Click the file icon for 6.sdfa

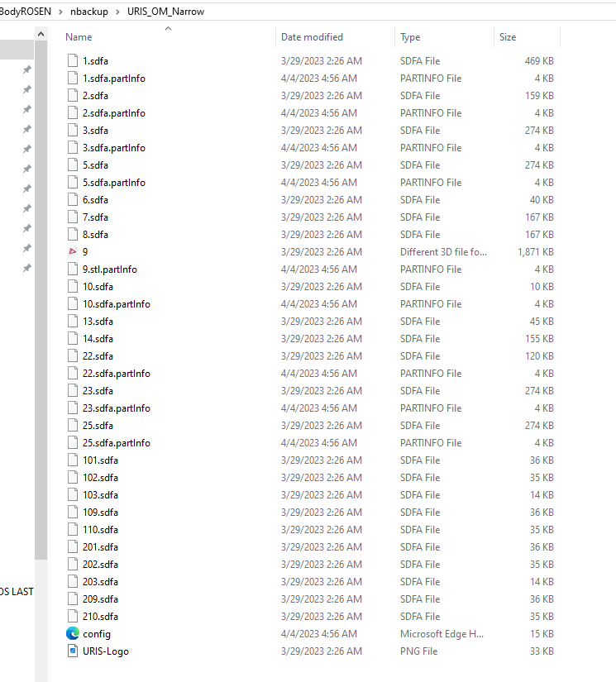click(x=73, y=200)
